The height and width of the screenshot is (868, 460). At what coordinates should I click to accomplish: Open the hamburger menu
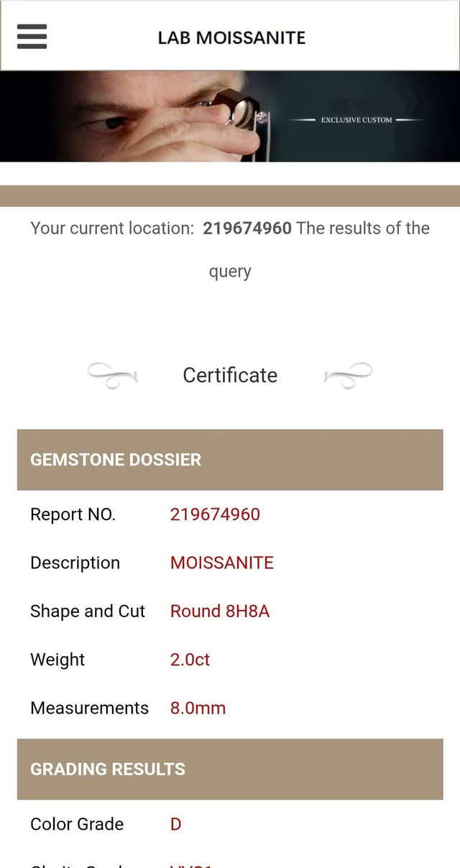click(32, 37)
